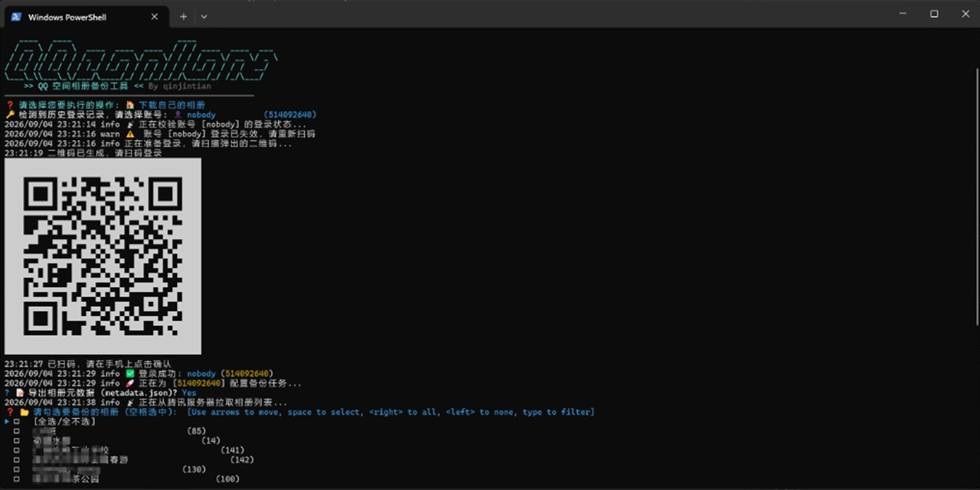This screenshot has height=490, width=980.
Task: Click the 下载自己的相册 option text
Action: (171, 105)
